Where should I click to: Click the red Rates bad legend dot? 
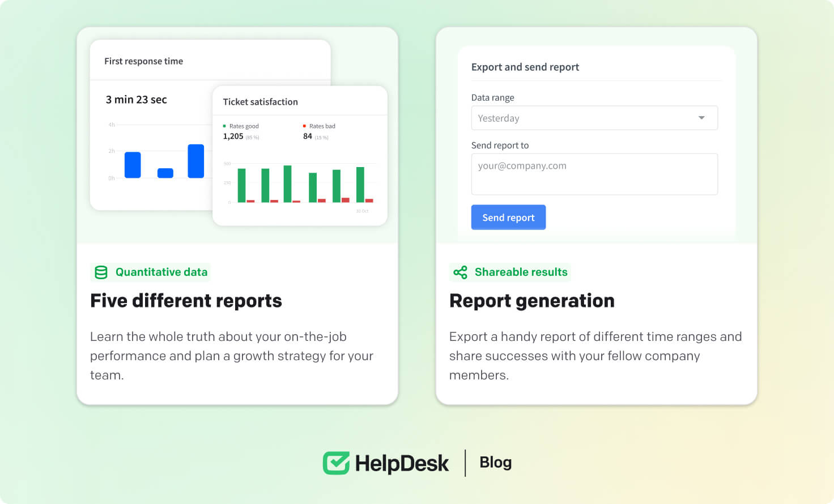(x=304, y=126)
